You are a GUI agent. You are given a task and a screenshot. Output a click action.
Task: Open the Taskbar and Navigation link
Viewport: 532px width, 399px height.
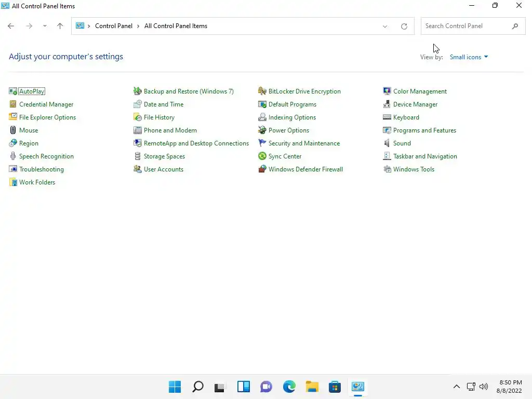coord(425,156)
